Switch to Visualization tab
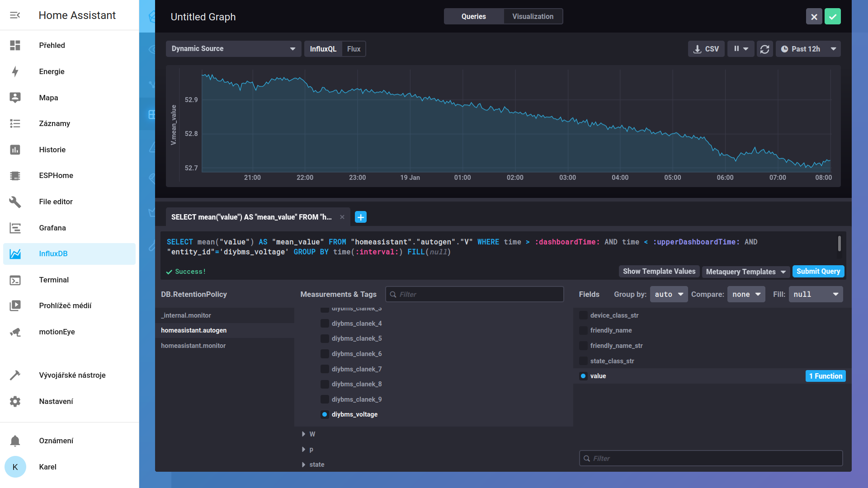The height and width of the screenshot is (488, 868). tap(533, 16)
